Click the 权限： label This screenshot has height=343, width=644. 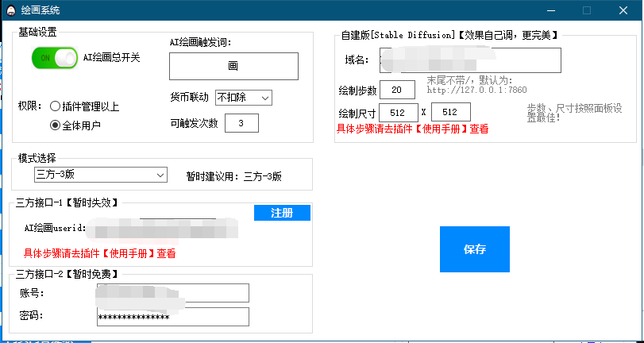[30, 107]
